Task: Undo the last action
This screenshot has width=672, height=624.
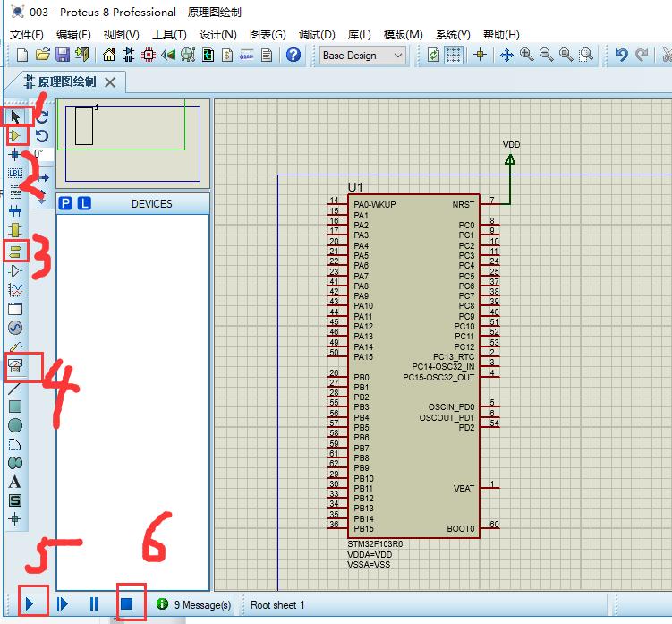Action: (x=621, y=55)
